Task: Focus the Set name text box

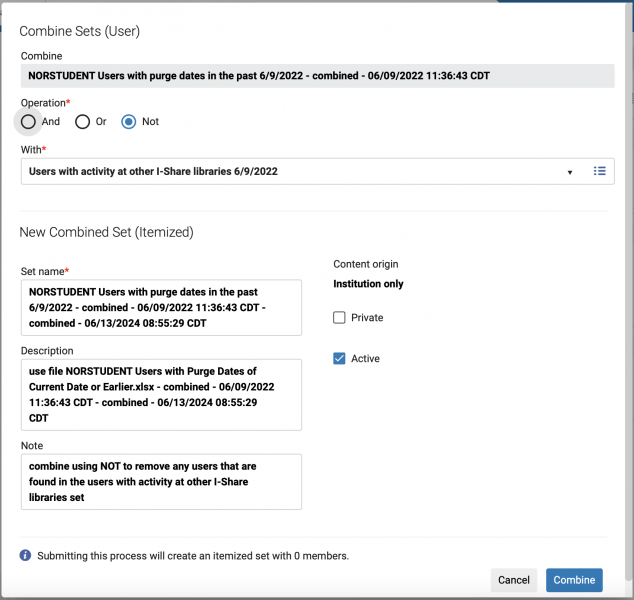Action: tap(160, 308)
